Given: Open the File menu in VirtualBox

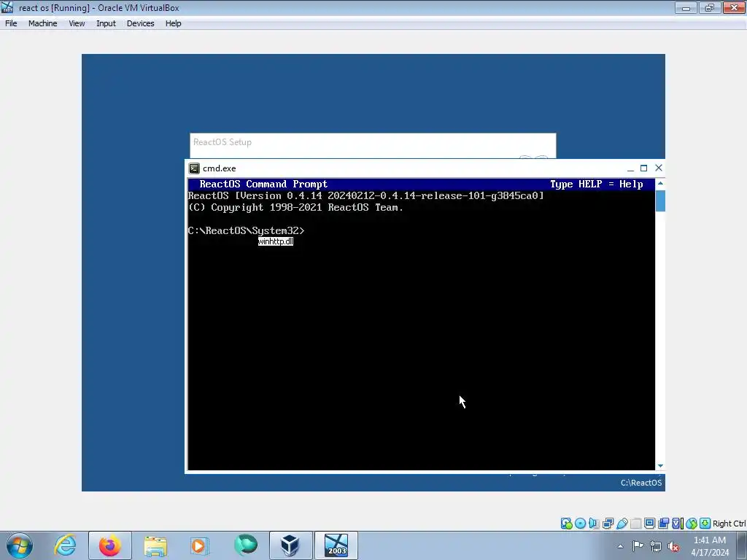Looking at the screenshot, I should [x=11, y=23].
